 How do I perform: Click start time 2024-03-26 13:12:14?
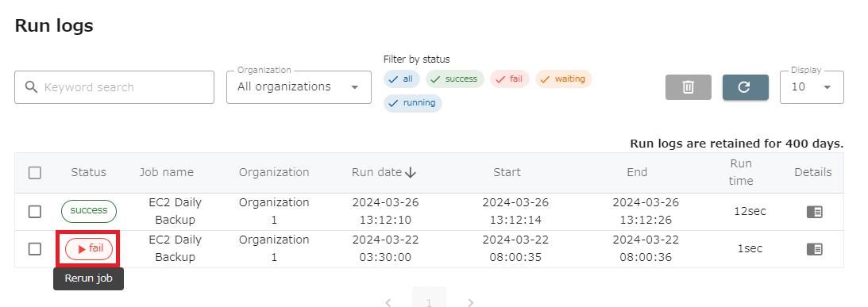515,211
